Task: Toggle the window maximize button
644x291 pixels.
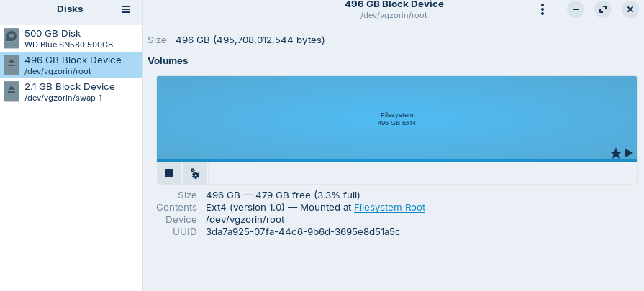Action: click(x=602, y=9)
